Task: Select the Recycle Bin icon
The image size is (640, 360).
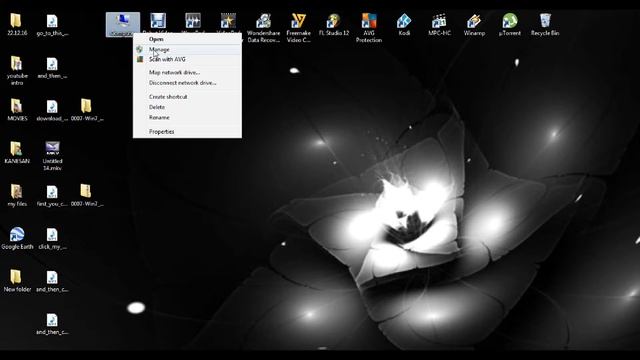Action: (x=545, y=21)
